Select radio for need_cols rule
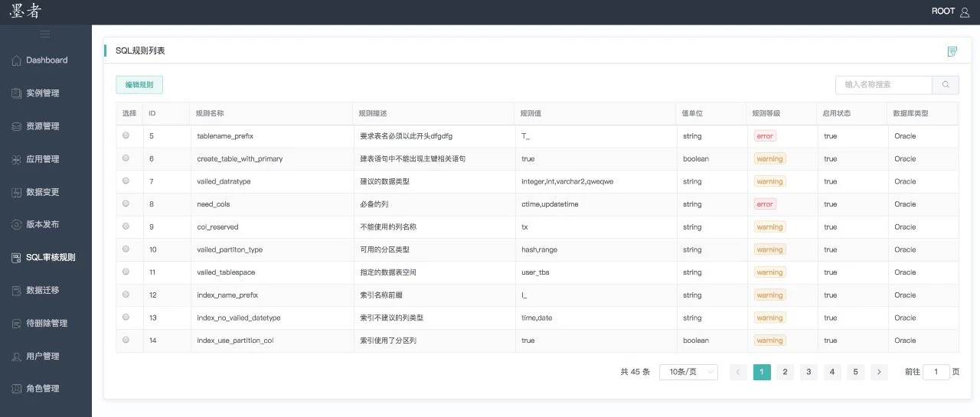The height and width of the screenshot is (417, 980). pos(126,204)
